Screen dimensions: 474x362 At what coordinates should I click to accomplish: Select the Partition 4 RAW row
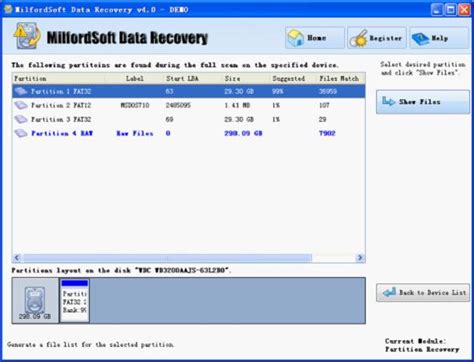coord(189,133)
